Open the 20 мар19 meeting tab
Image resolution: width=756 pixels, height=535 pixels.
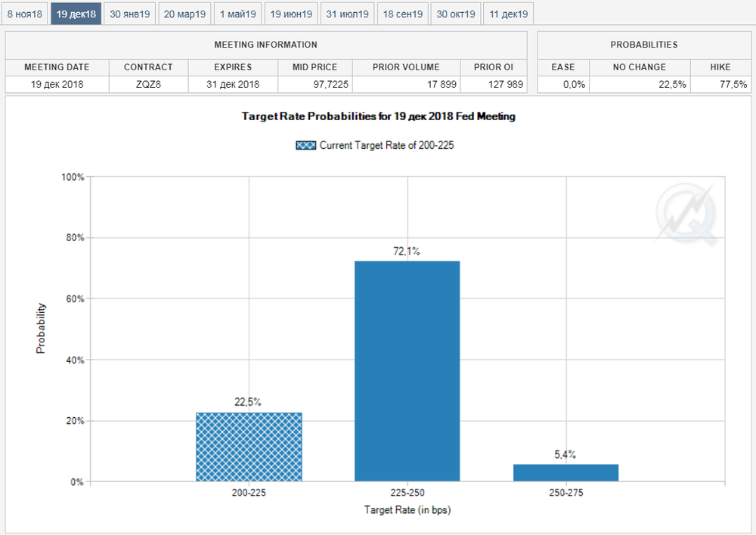pyautogui.click(x=184, y=14)
